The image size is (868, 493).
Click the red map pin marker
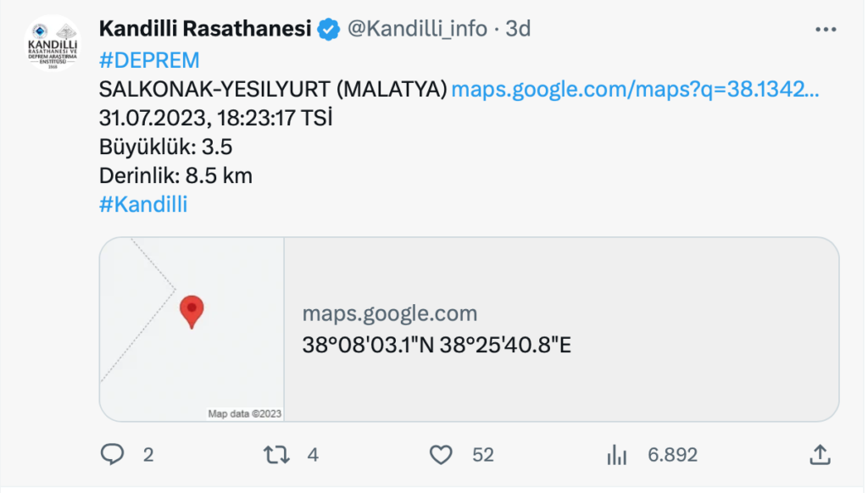(x=192, y=311)
